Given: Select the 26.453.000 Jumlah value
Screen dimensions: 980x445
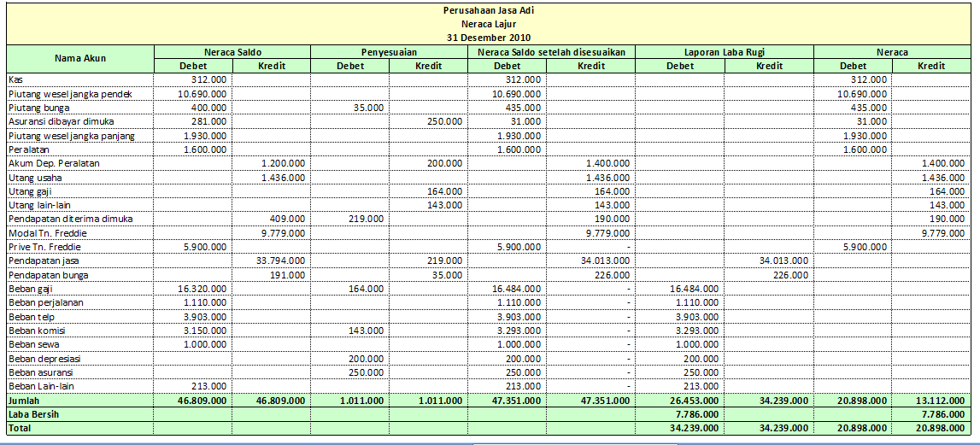Looking at the screenshot, I should coord(693,401).
